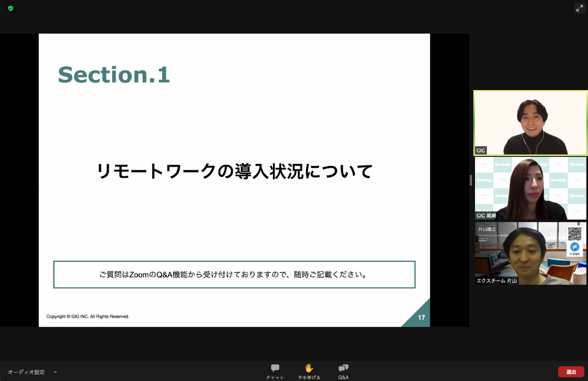Click the panel divider handle beside the videos
Screen dimensions: 588x381
tap(471, 180)
